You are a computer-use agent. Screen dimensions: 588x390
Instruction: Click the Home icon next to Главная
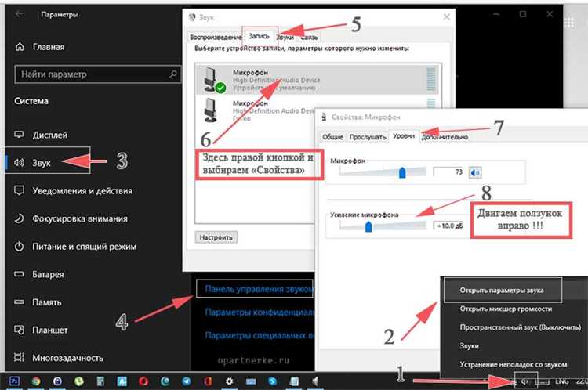(20, 47)
